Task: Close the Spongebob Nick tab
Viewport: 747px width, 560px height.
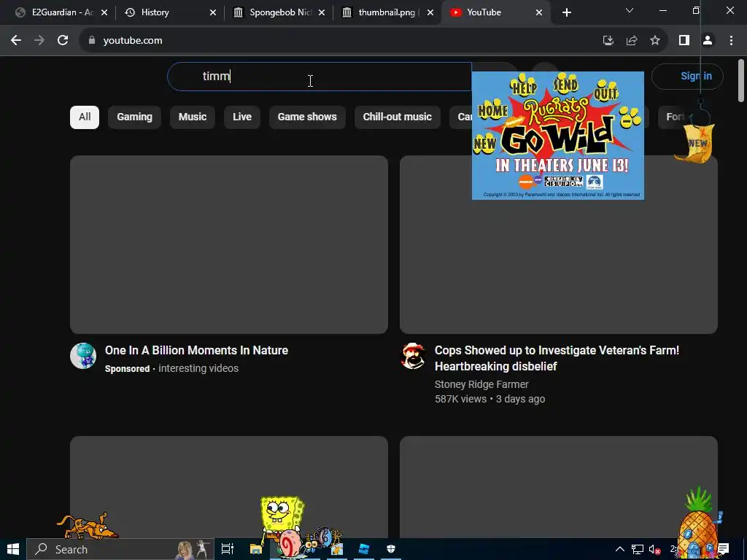Action: (322, 12)
